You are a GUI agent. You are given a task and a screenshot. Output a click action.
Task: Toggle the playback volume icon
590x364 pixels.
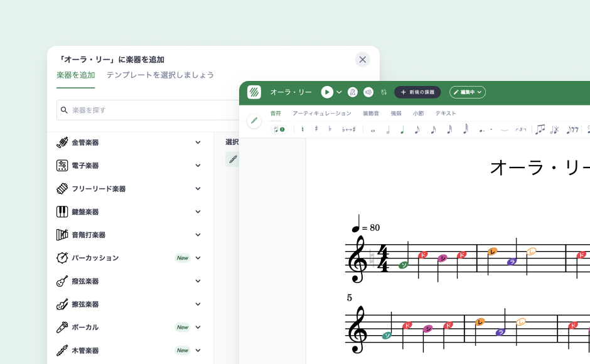(368, 92)
